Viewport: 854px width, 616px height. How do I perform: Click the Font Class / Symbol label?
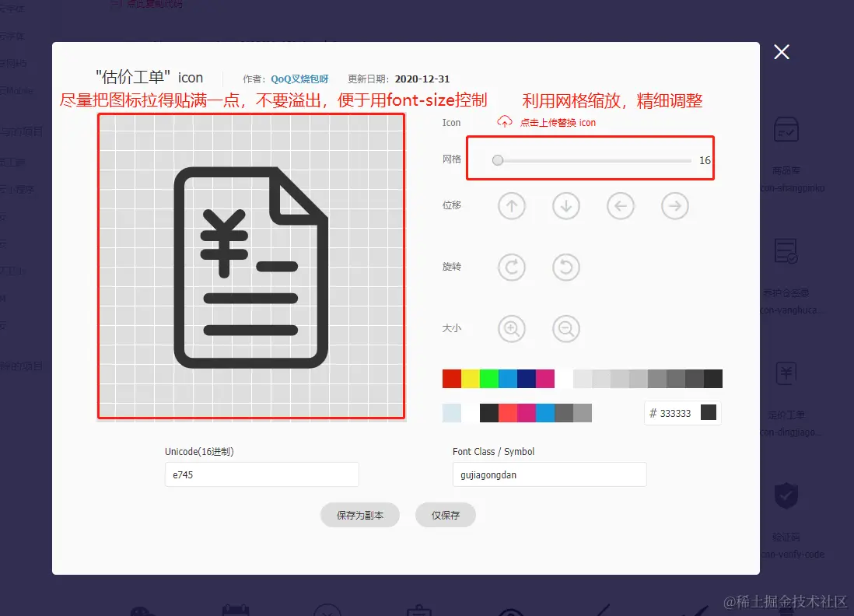[493, 452]
